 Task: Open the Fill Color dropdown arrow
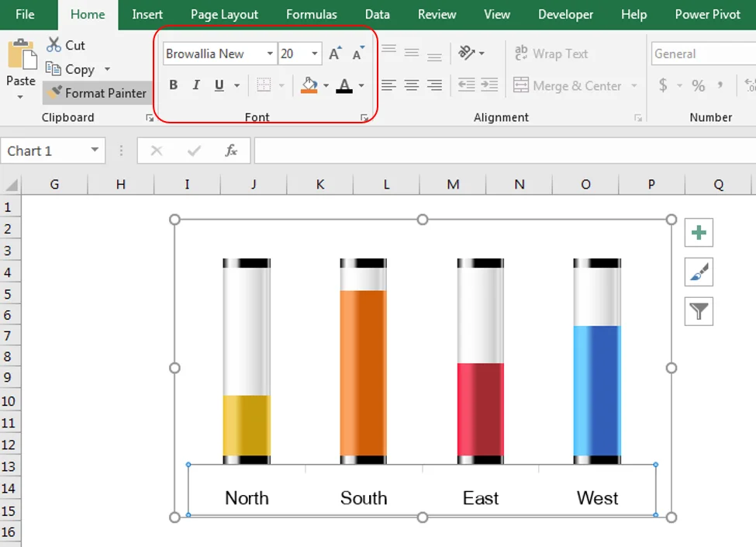(x=326, y=86)
